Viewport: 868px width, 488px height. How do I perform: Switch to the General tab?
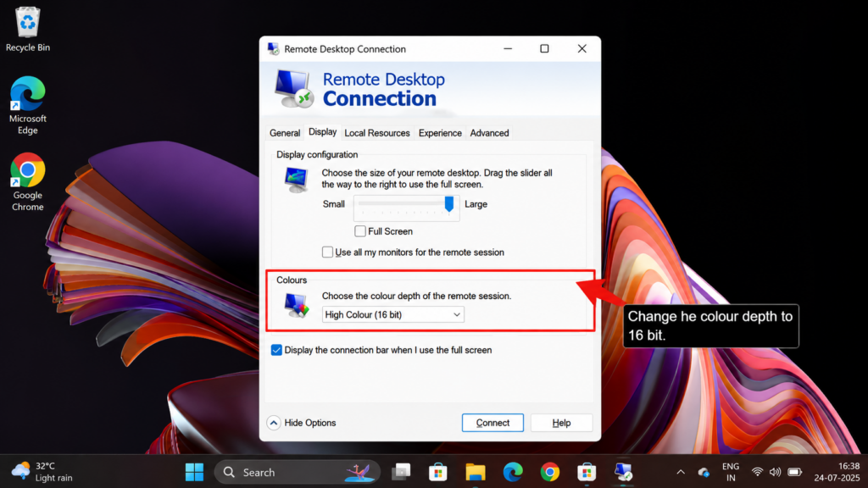click(x=285, y=133)
